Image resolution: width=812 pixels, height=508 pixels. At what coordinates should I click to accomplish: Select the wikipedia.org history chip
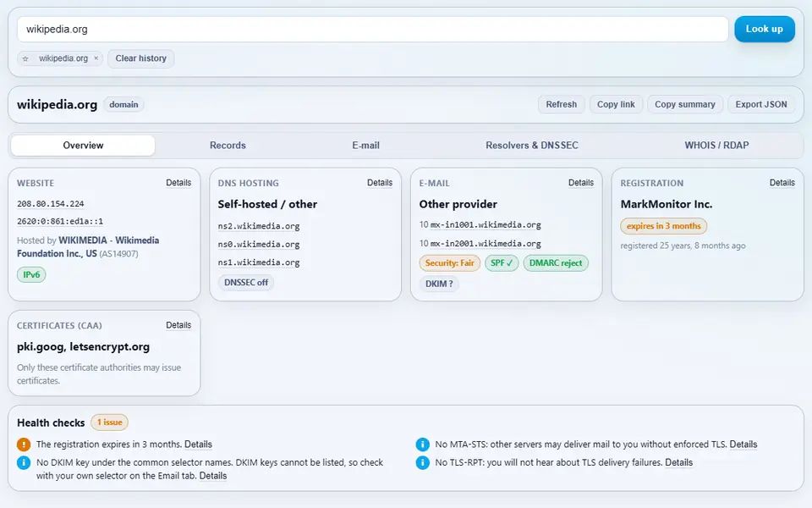pos(63,58)
